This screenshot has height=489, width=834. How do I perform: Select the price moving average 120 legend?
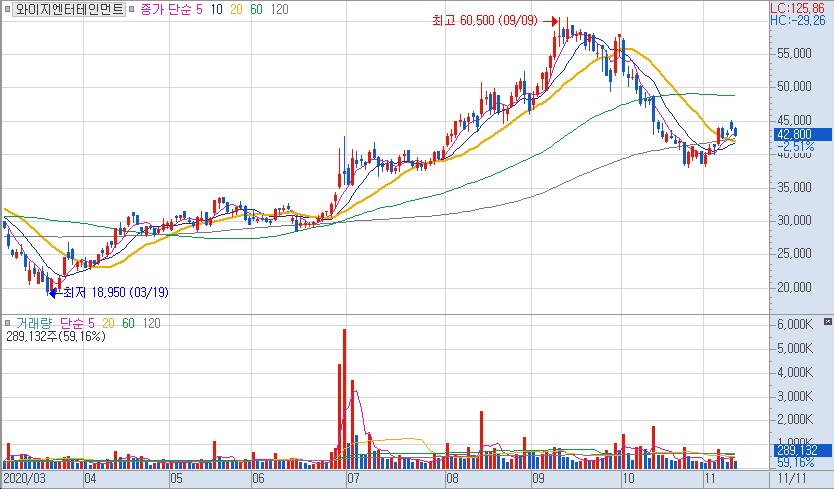pyautogui.click(x=279, y=9)
